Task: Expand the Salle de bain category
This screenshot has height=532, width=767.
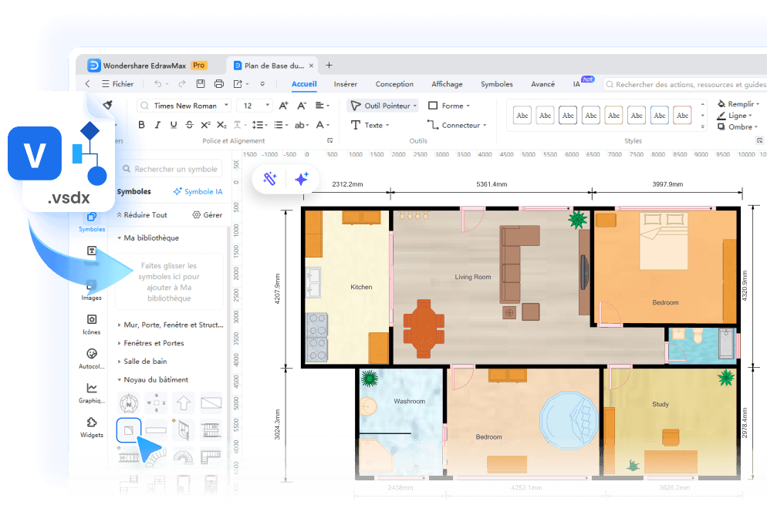Action: click(x=145, y=361)
